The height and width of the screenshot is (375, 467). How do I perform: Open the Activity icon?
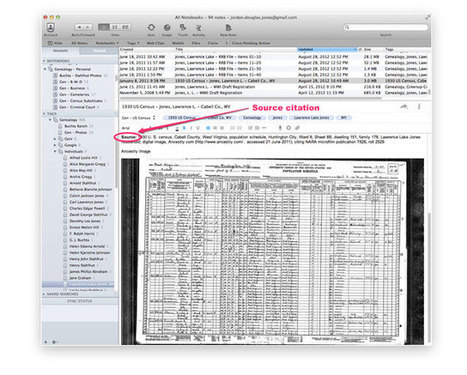(x=199, y=27)
